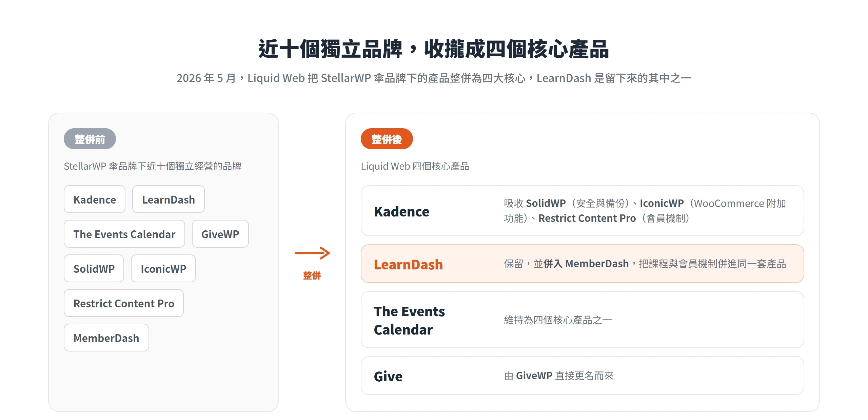Click the text 併入 MemberDash in LearnDash card
Viewport: 868px width, 420px height.
586,264
